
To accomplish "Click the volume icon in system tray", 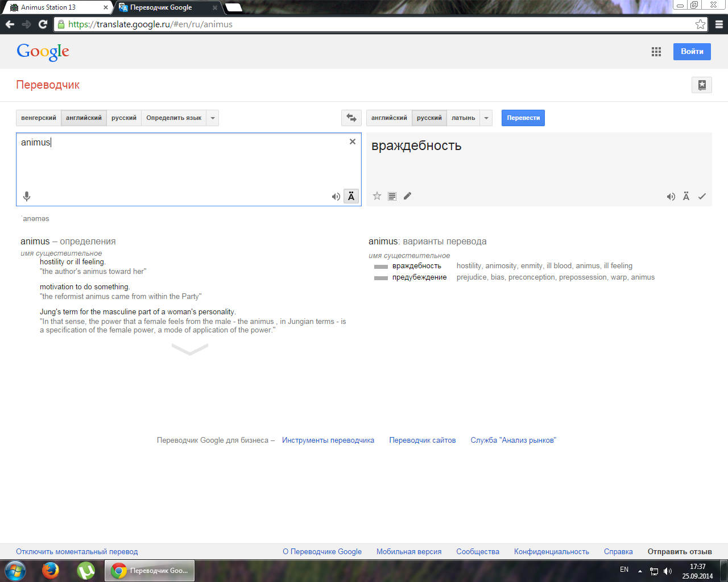I will pyautogui.click(x=668, y=571).
